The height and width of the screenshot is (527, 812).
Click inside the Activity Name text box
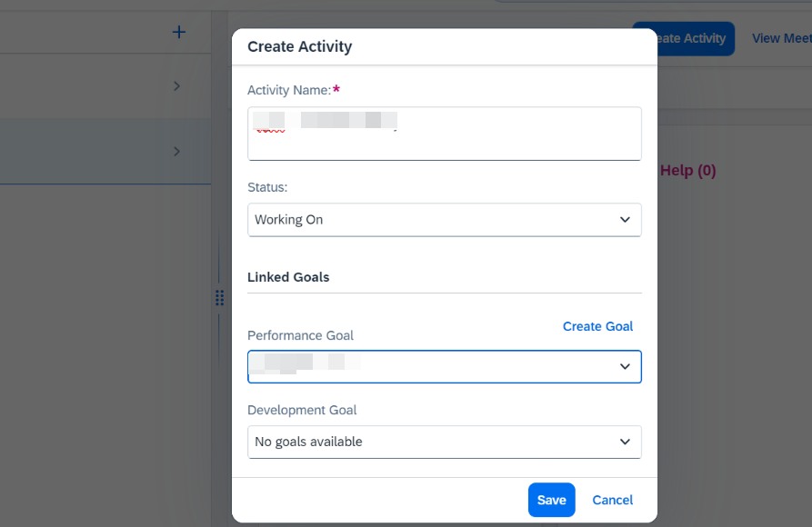coord(445,134)
